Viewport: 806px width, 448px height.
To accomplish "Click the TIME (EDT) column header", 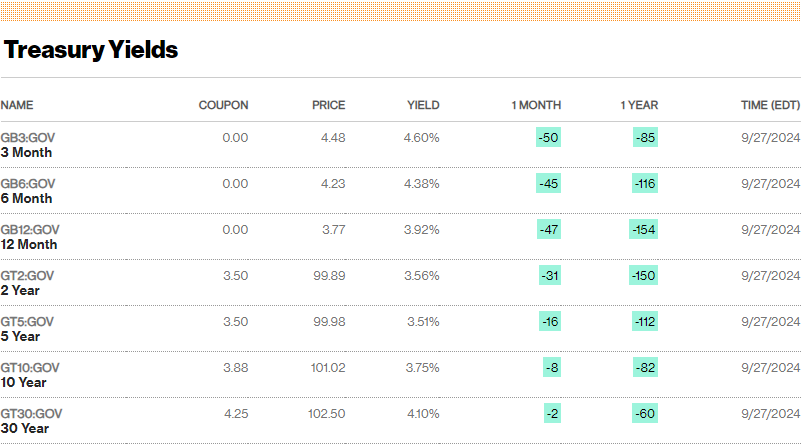I will [770, 105].
